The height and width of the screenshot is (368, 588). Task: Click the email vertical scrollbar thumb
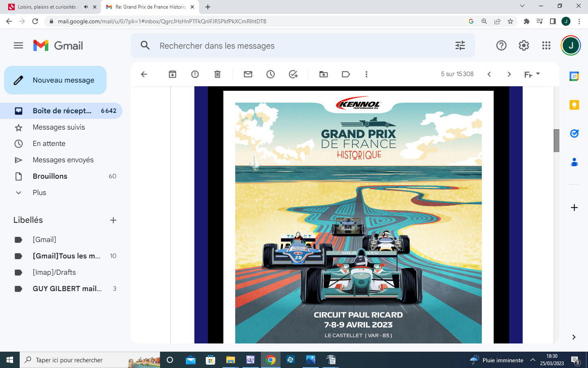[x=557, y=140]
